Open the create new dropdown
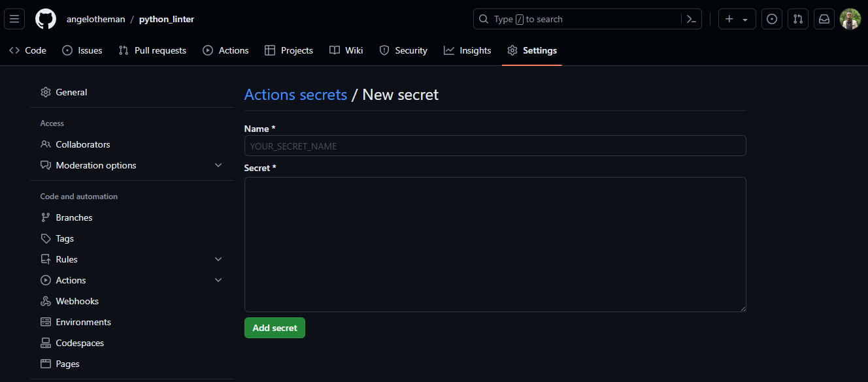The width and height of the screenshot is (868, 382). (737, 19)
